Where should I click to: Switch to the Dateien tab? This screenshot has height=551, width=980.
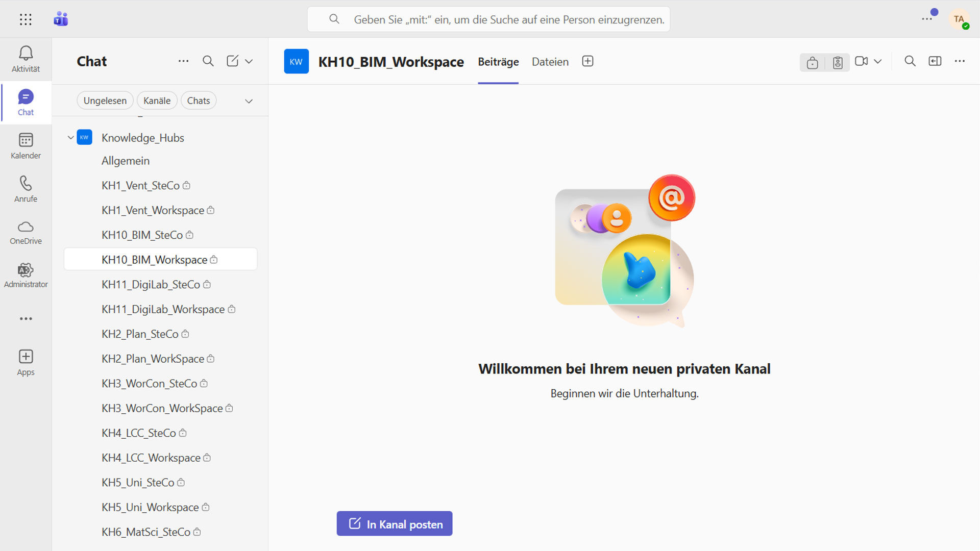click(550, 62)
